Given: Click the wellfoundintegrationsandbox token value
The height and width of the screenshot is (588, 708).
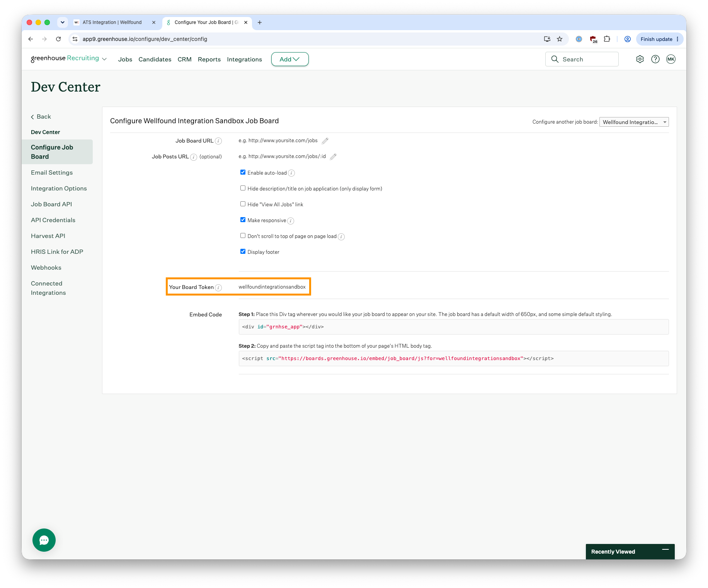Looking at the screenshot, I should pos(272,287).
